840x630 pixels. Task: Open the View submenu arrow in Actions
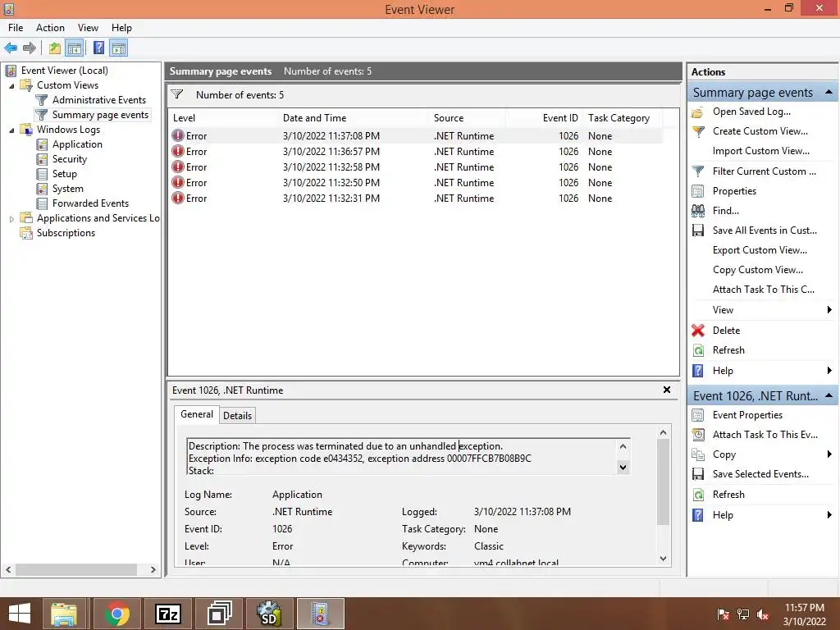coord(829,309)
